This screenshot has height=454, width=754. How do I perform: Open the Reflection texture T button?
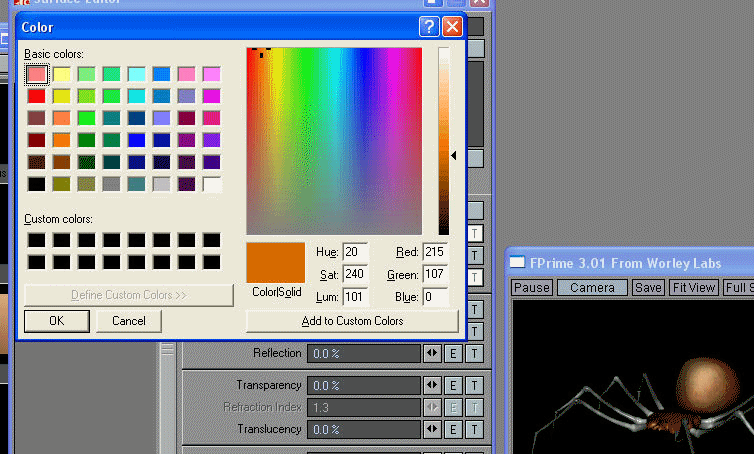(475, 353)
